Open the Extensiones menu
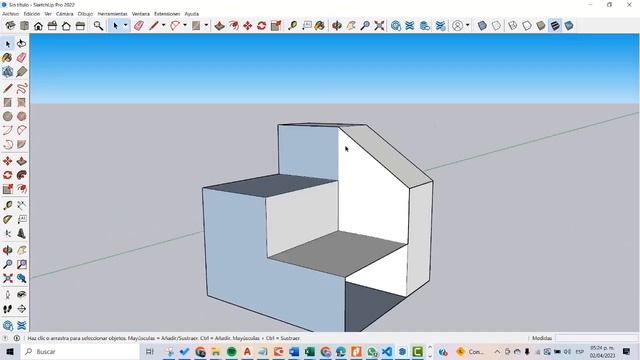640x360 pixels. pos(167,14)
